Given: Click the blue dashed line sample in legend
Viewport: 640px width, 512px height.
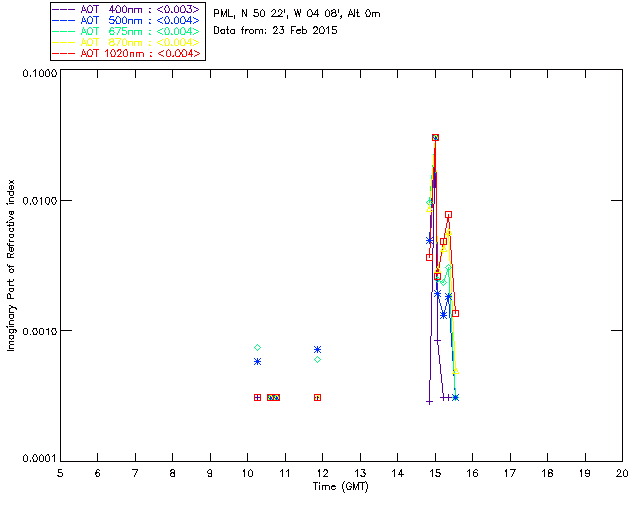Looking at the screenshot, I should tap(64, 20).
